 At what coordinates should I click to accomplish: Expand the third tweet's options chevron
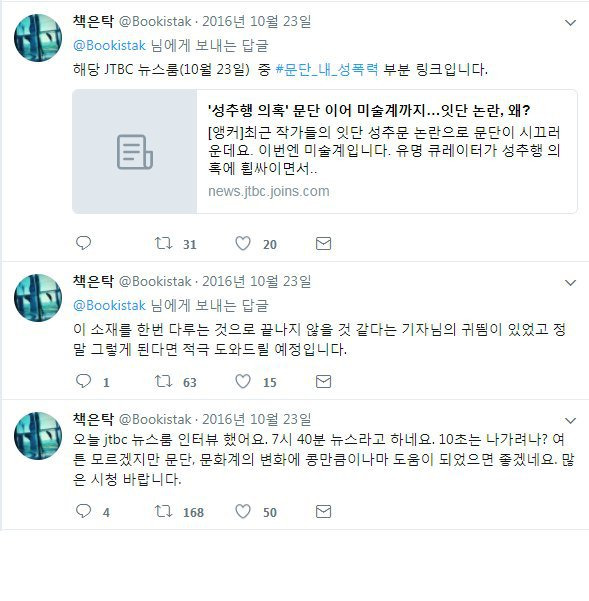click(571, 420)
